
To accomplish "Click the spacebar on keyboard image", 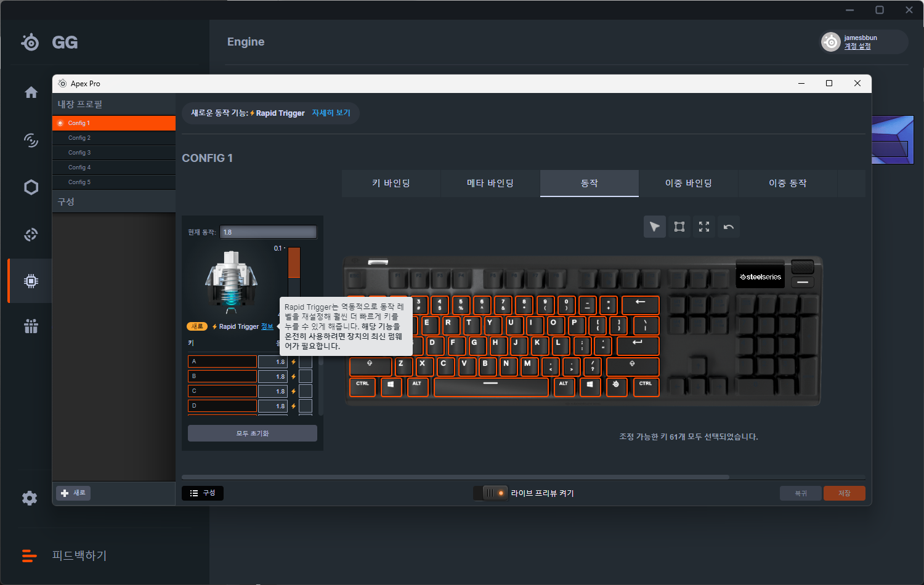I will (491, 387).
